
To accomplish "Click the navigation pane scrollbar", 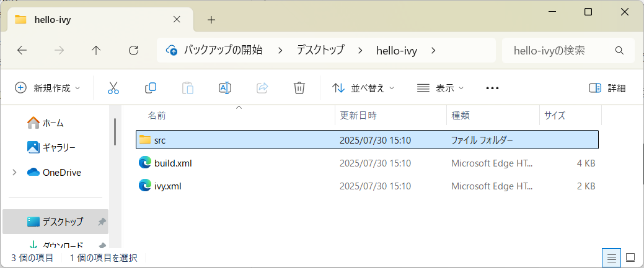I will pos(115,131).
